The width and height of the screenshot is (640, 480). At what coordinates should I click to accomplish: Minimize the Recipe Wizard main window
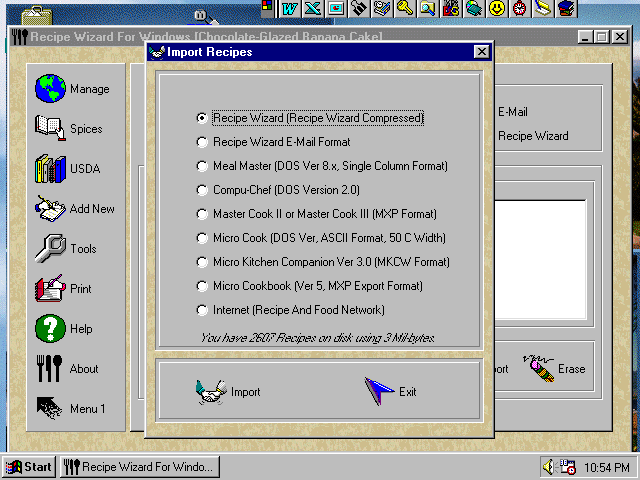(x=585, y=37)
